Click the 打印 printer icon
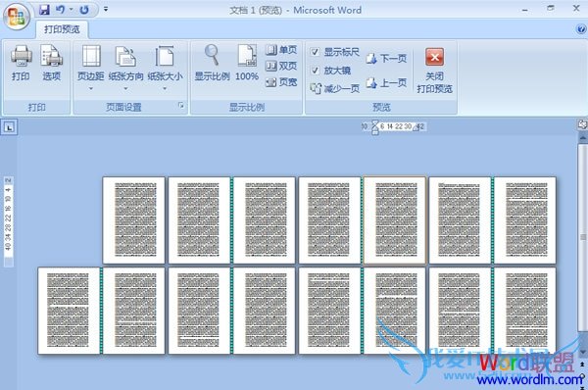 [x=21, y=63]
